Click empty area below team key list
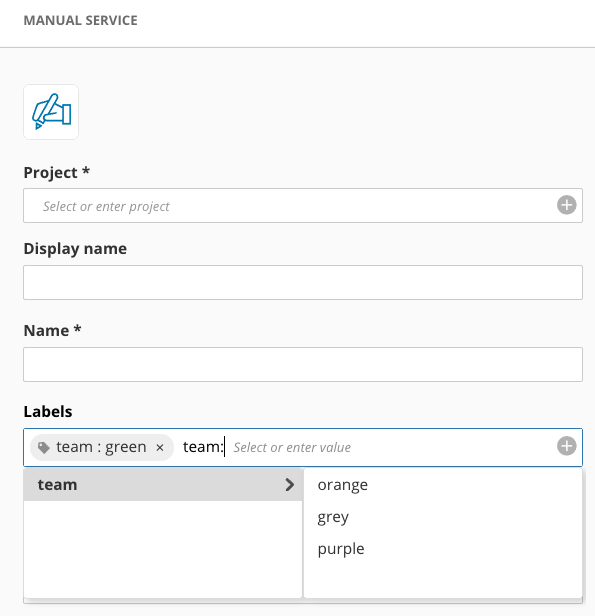 click(163, 549)
